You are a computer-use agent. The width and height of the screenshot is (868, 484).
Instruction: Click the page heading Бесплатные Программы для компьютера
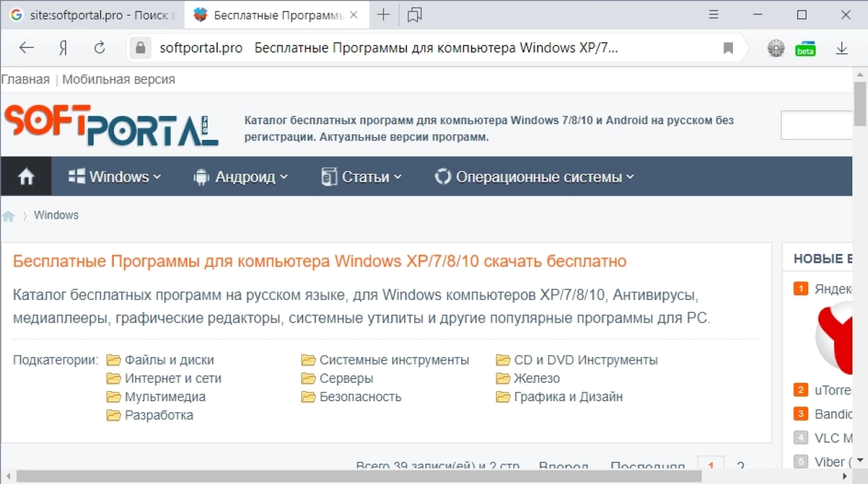pyautogui.click(x=319, y=261)
